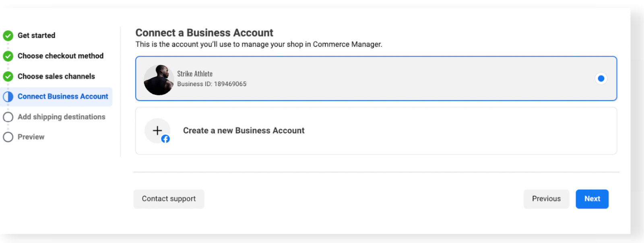The height and width of the screenshot is (243, 644).
Task: Click the green checkmark beside Get started
Action: click(8, 36)
